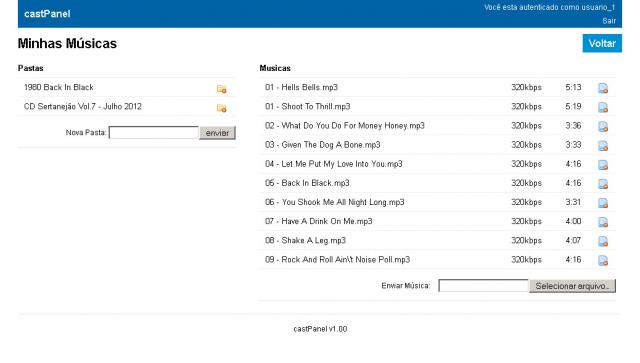
Task: Click the 3:33 duration value
Action: point(573,145)
